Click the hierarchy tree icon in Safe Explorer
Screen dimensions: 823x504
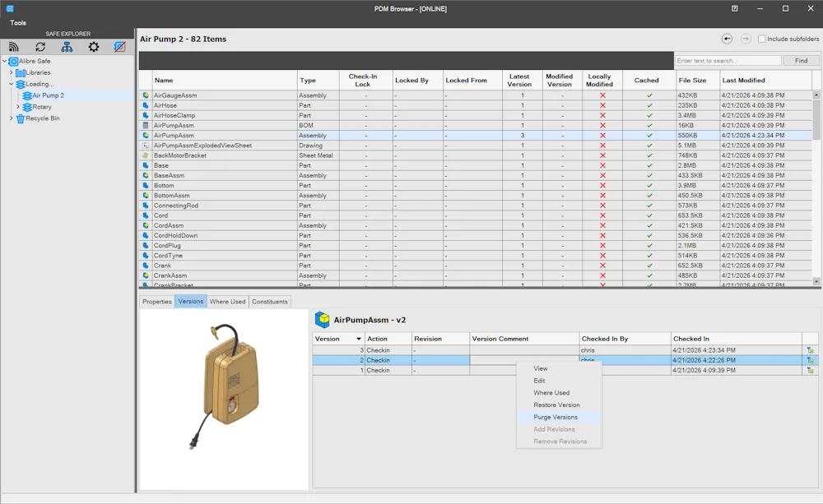pyautogui.click(x=67, y=47)
